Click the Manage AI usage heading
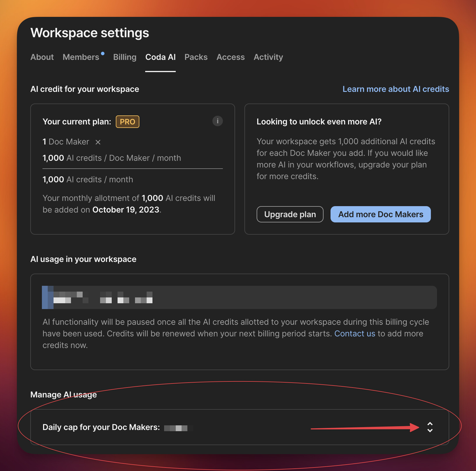The width and height of the screenshot is (476, 471). pyautogui.click(x=63, y=395)
